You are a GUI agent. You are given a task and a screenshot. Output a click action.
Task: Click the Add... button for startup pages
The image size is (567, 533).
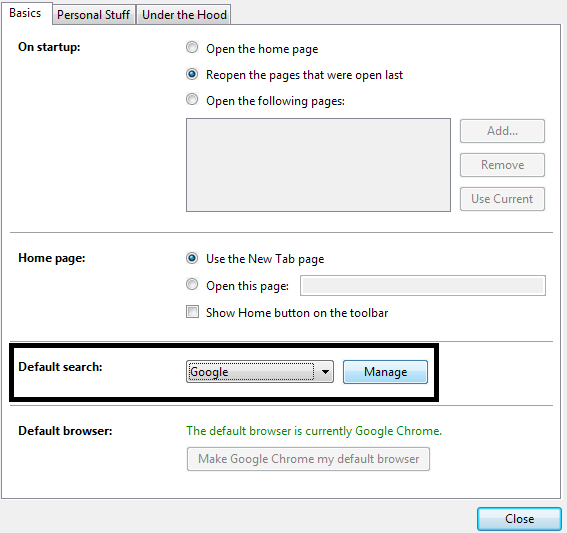[502, 131]
